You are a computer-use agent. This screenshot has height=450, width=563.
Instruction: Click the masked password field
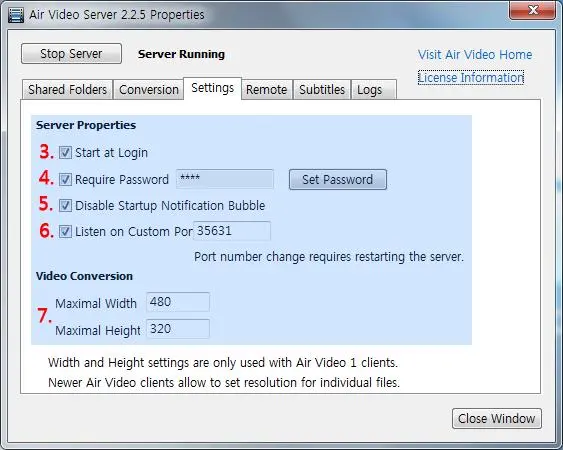click(225, 179)
